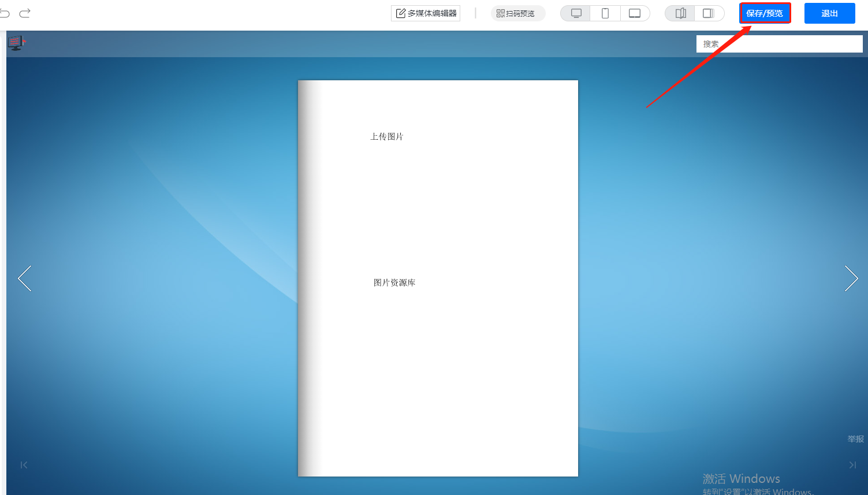This screenshot has height=495, width=868.
Task: Click the monitor logo icon
Action: point(16,43)
